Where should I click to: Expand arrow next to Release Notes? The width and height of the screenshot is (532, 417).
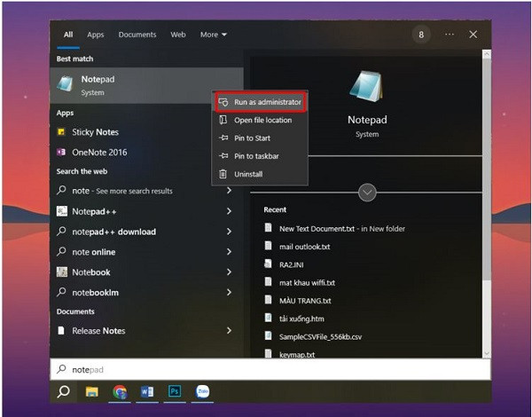(230, 330)
